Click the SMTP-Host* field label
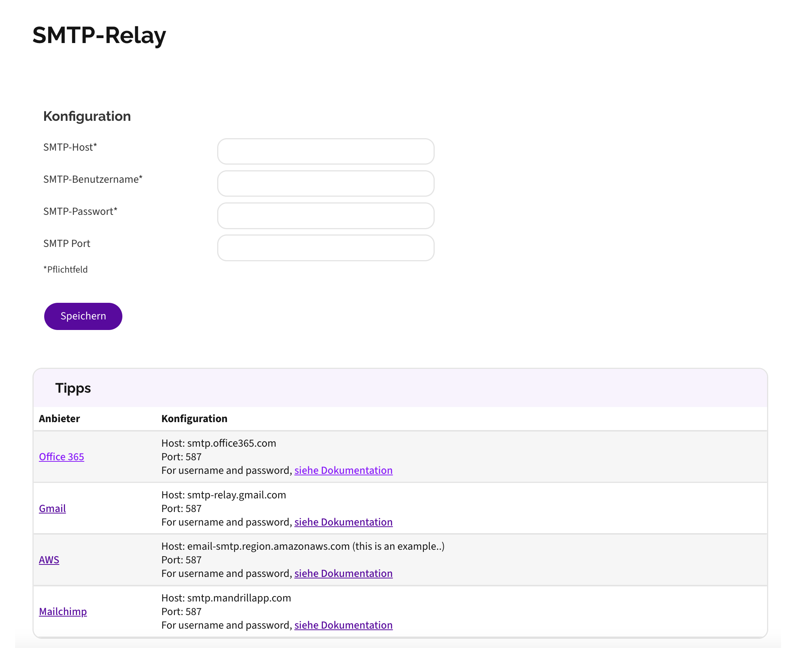 point(70,147)
